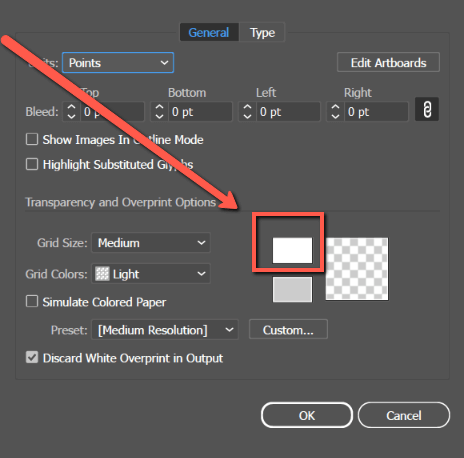Check Highlight Substituted Glyphs option

pyautogui.click(x=32, y=164)
